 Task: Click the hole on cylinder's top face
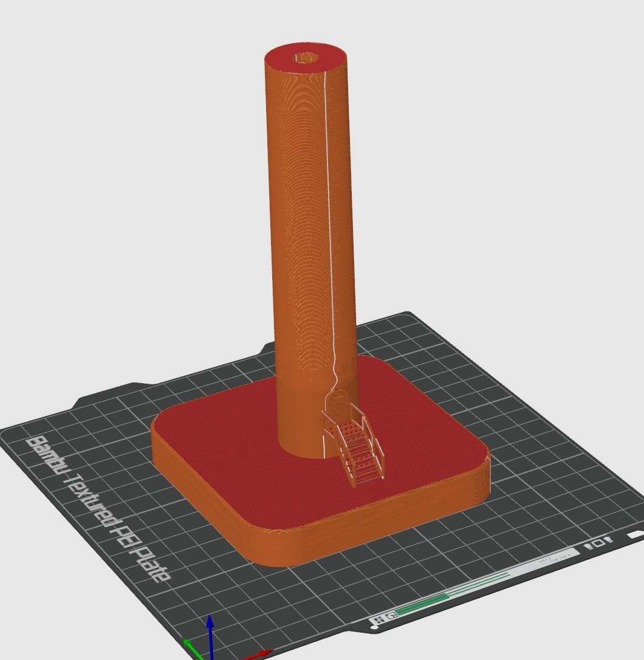[x=306, y=58]
